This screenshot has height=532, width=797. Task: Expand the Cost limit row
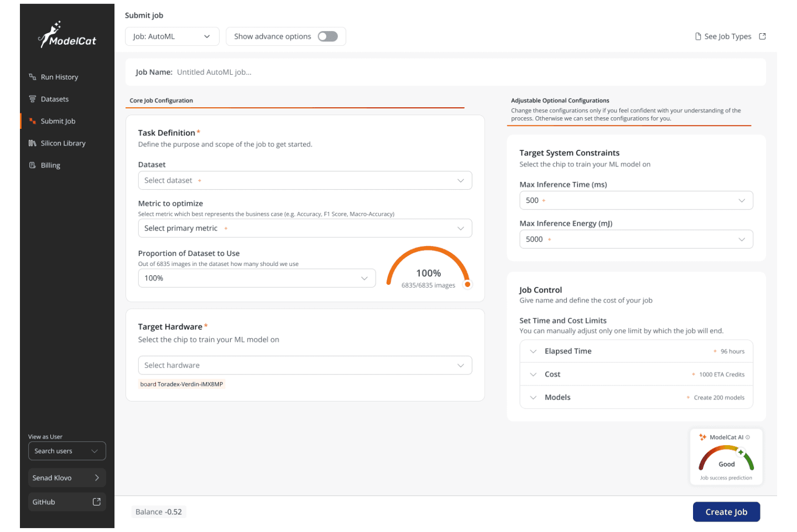pyautogui.click(x=533, y=375)
